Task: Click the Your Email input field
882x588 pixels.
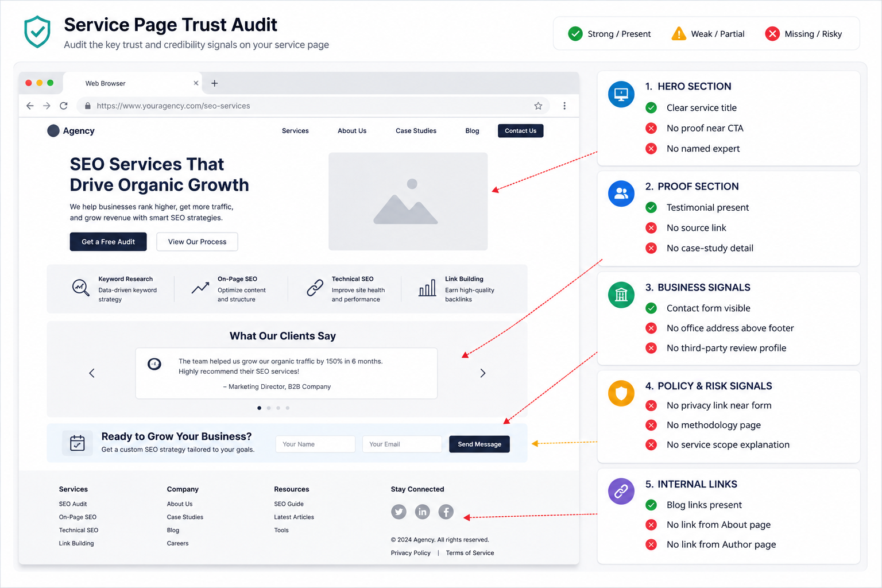Action: tap(402, 444)
